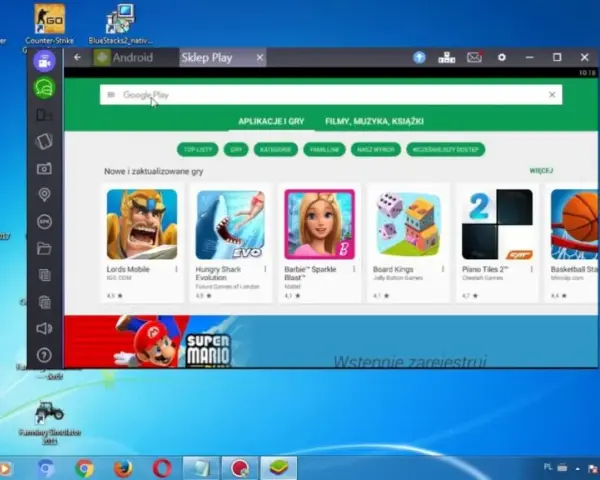This screenshot has height=480, width=600.
Task: Open three-dot menu for Lords Mobile
Action: pos(176,269)
